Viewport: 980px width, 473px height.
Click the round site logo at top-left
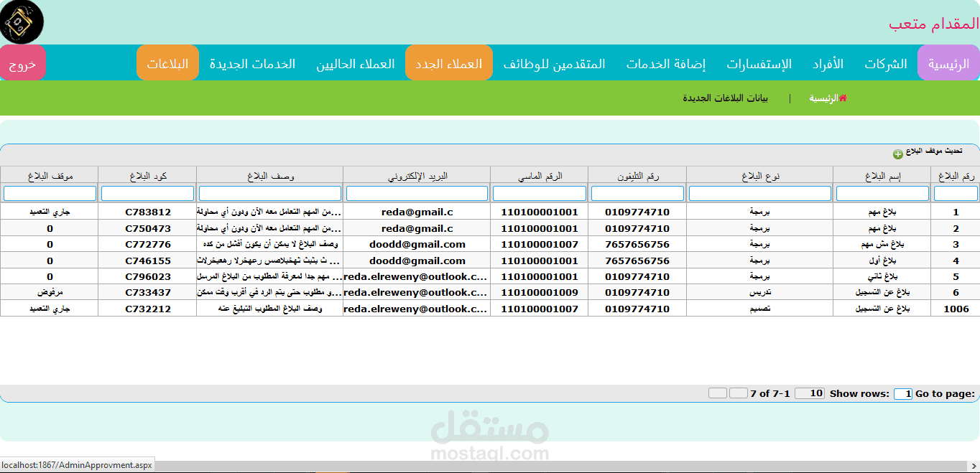coord(22,22)
